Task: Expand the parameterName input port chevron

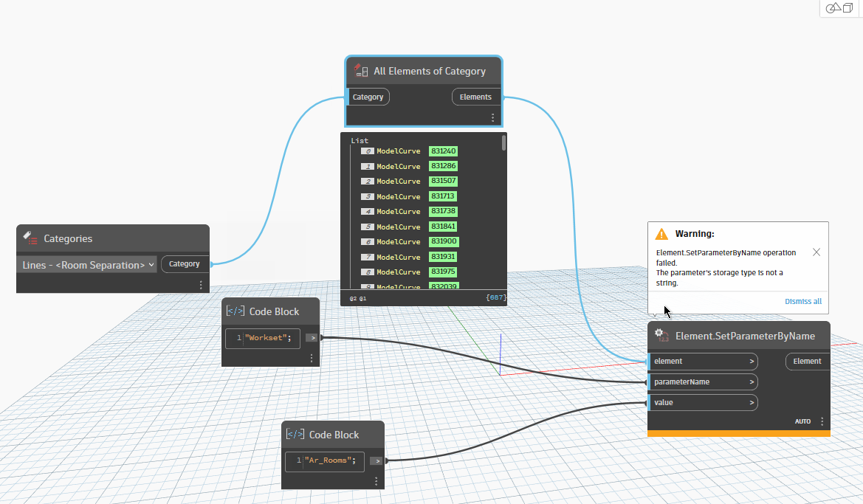Action: tap(751, 382)
